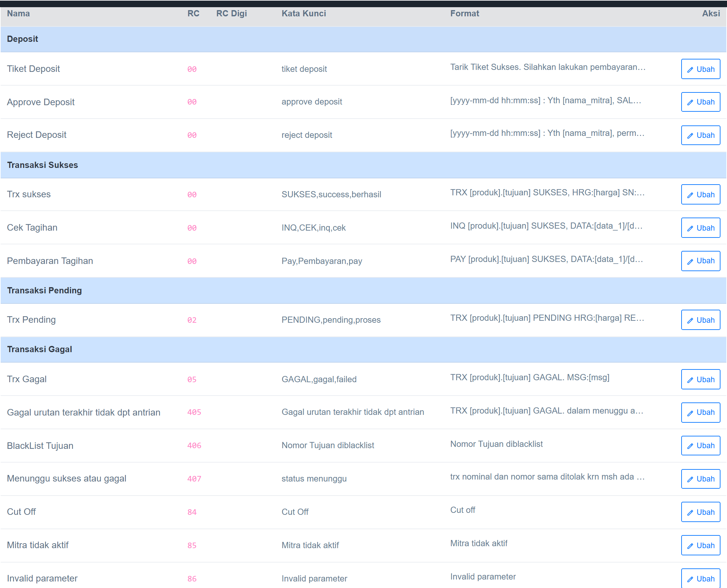Click RC code 86

click(192, 579)
